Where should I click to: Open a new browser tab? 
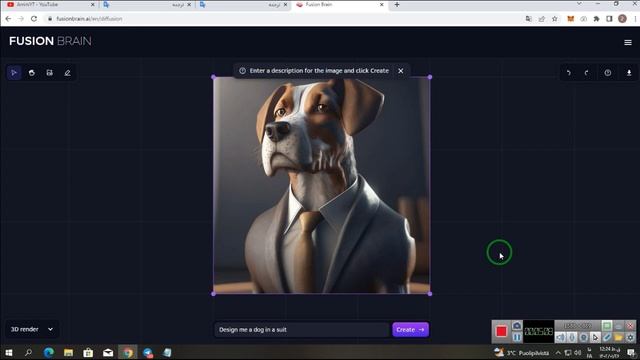click(x=397, y=4)
